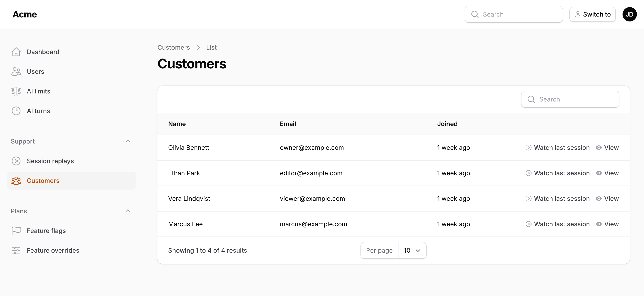Click the Switch to button
This screenshot has width=644, height=296.
click(x=592, y=14)
